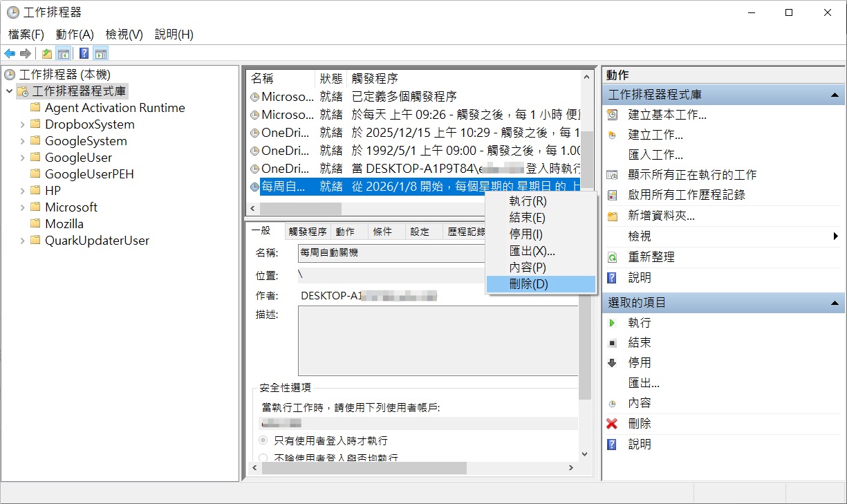847x504 pixels.
Task: Toggle the action pane toolbar icon
Action: [x=100, y=53]
